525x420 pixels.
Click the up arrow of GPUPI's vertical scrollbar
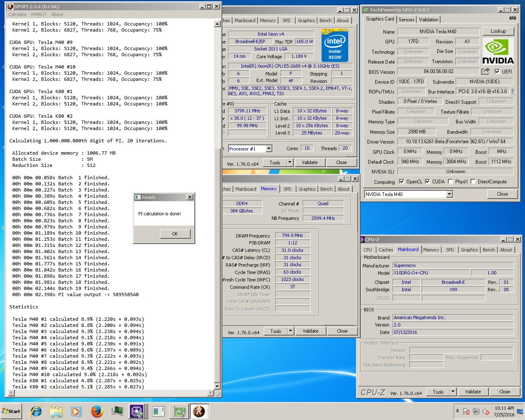click(x=218, y=24)
